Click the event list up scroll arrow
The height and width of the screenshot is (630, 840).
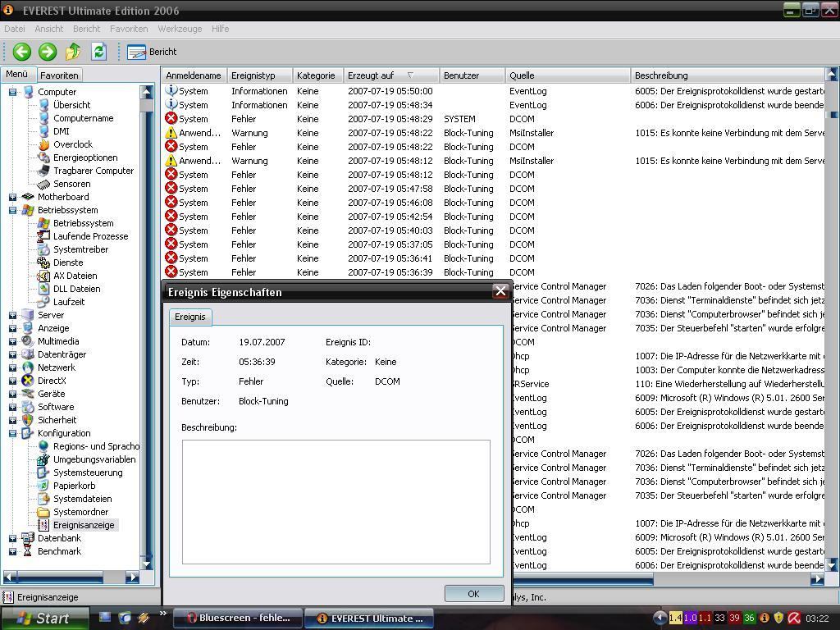pyautogui.click(x=832, y=75)
